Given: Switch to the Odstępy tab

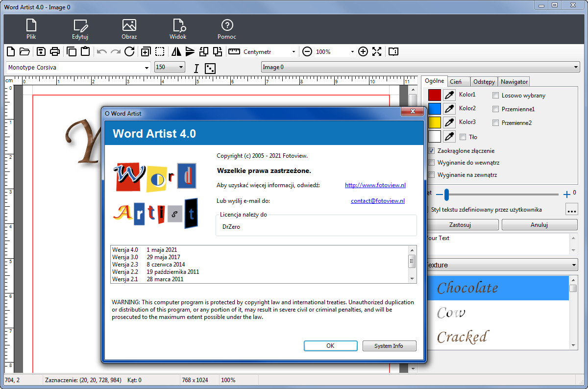Looking at the screenshot, I should click(484, 82).
